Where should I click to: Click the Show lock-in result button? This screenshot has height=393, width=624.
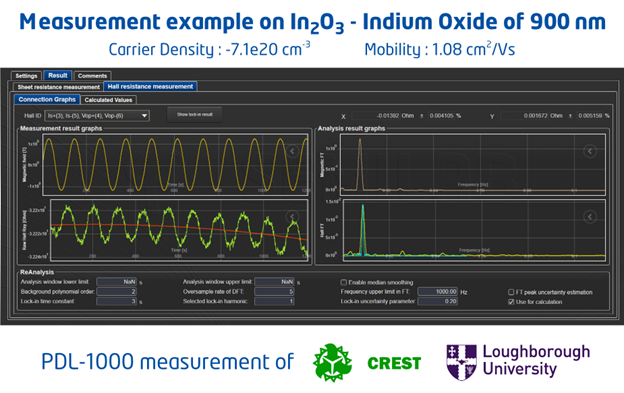195,115
